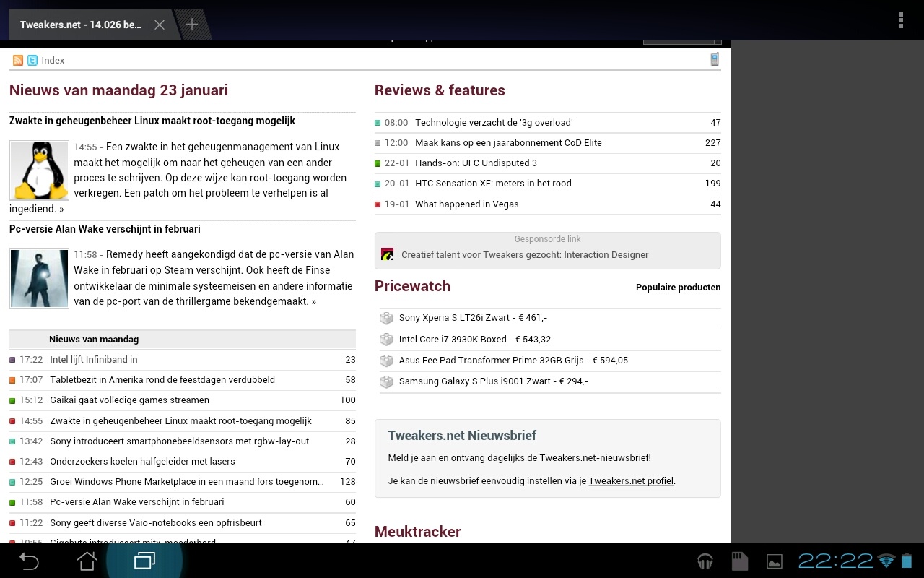This screenshot has width=924, height=578.
Task: Open the 14:55 Zwakte in geheugenbeheer row
Action: 183,420
